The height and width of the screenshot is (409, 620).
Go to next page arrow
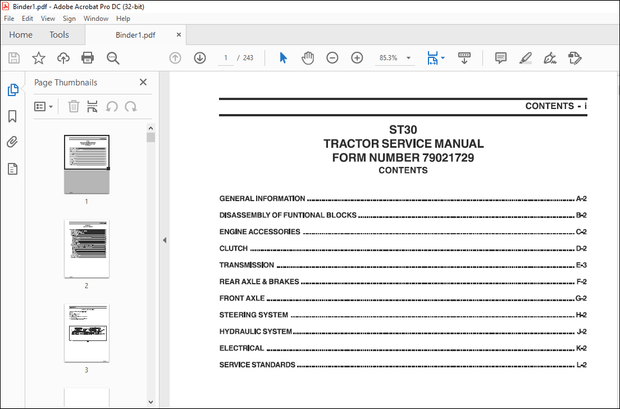pyautogui.click(x=200, y=58)
